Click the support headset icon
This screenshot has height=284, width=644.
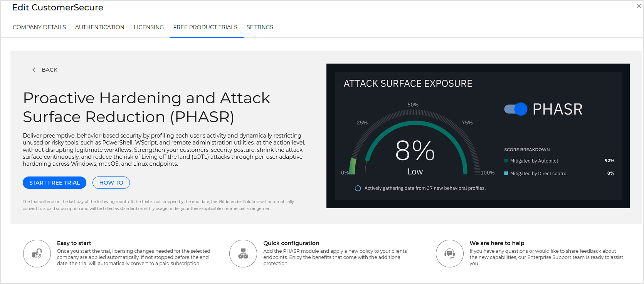point(450,254)
